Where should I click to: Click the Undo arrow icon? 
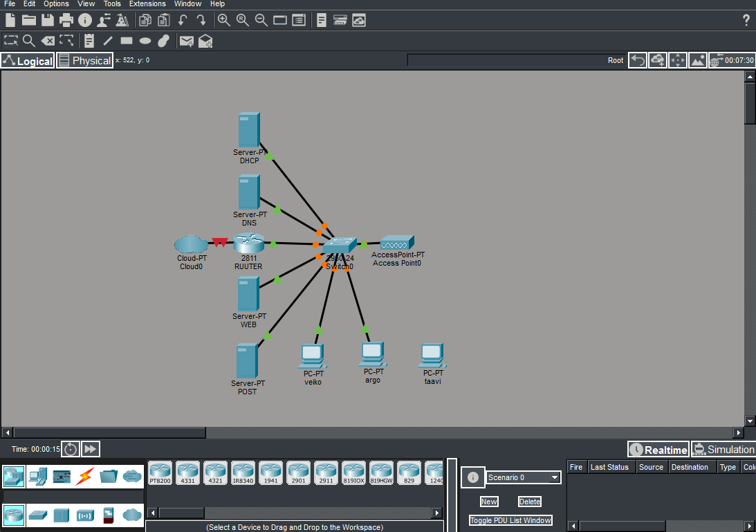183,20
